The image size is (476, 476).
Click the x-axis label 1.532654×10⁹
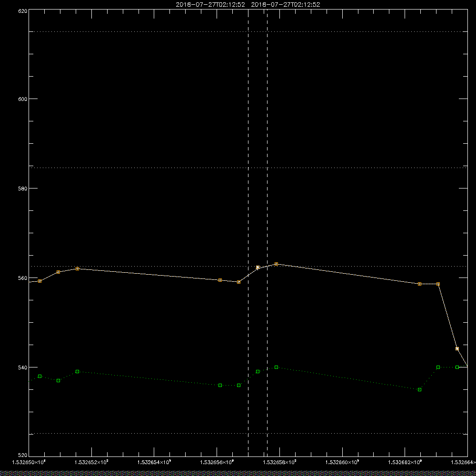point(154,462)
